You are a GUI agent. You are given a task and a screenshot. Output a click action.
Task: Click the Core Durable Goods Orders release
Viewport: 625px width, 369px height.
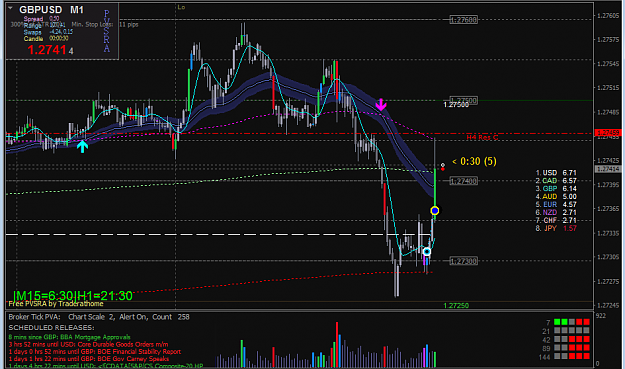click(88, 344)
